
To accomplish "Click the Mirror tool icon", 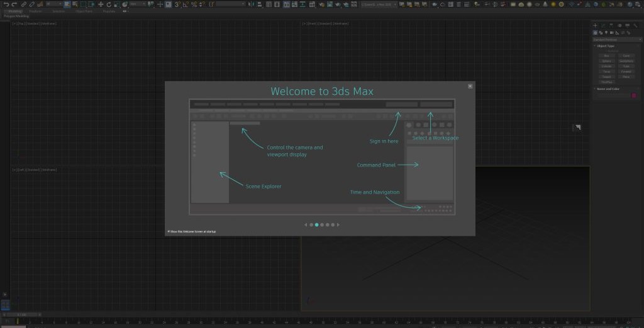I will (x=250, y=4).
